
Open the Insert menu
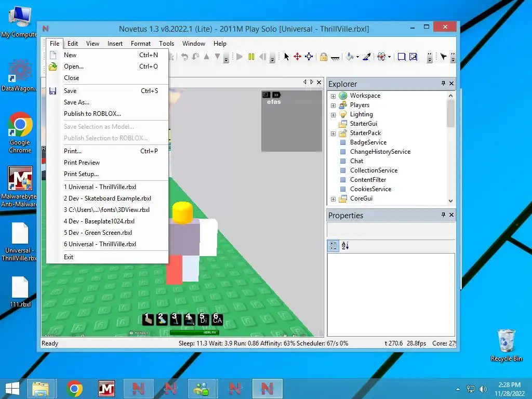(115, 44)
